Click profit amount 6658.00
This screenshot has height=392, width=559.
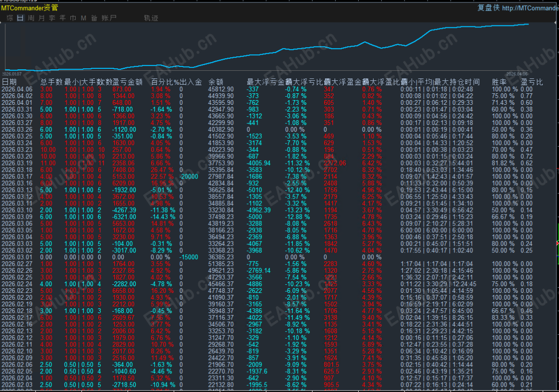coord(123,291)
